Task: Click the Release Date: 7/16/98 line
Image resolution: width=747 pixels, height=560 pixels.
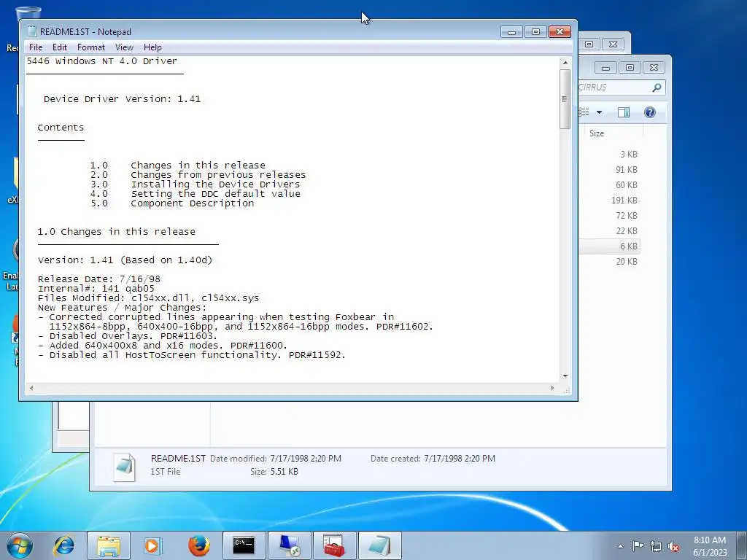Action: pyautogui.click(x=99, y=279)
